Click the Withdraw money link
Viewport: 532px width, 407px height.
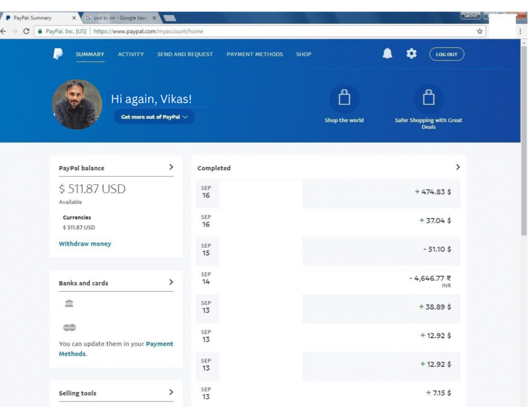[85, 243]
